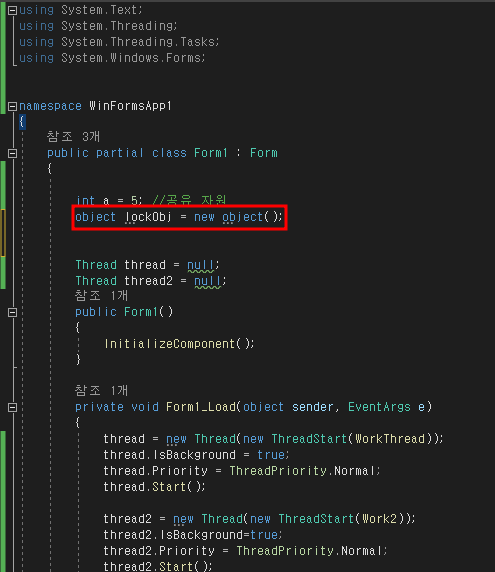Open the '참조 3개' references link
This screenshot has width=495, height=572.
[x=73, y=136]
